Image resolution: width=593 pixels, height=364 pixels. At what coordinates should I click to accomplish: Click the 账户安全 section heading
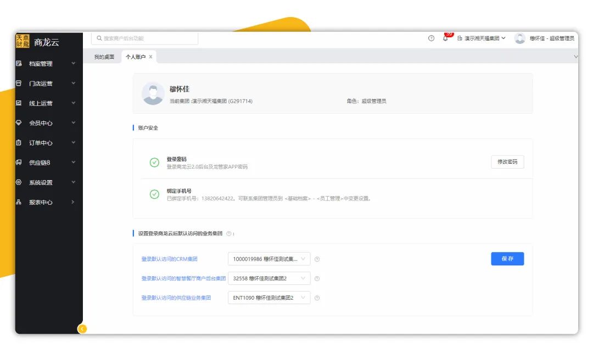coord(148,128)
